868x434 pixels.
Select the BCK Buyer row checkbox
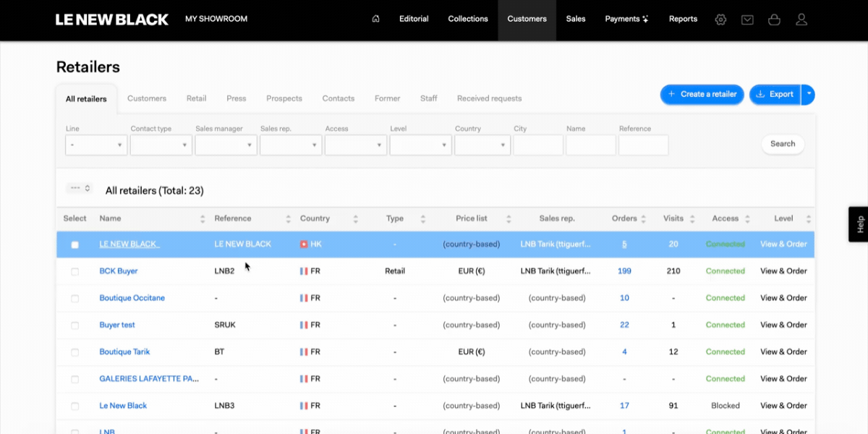(75, 271)
